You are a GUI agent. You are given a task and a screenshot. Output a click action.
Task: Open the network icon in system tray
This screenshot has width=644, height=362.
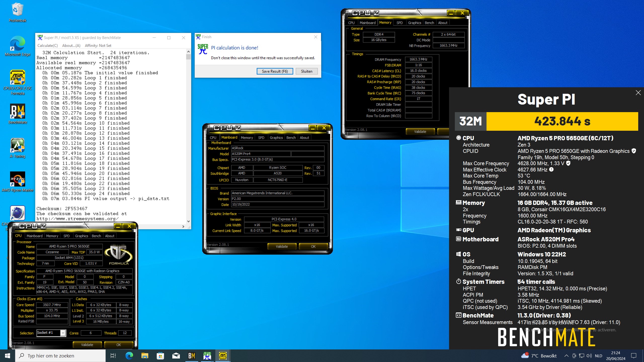[582, 356]
